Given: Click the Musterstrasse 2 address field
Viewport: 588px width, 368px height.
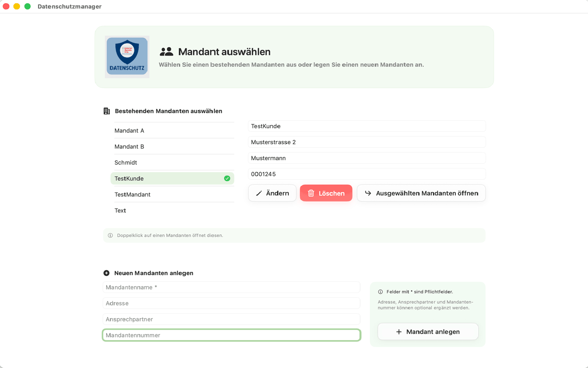Looking at the screenshot, I should (367, 142).
